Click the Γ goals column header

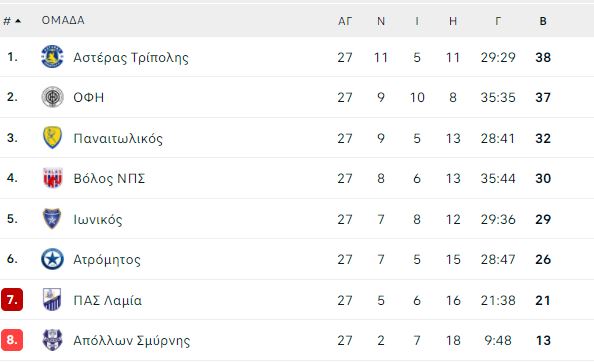pyautogui.click(x=498, y=21)
